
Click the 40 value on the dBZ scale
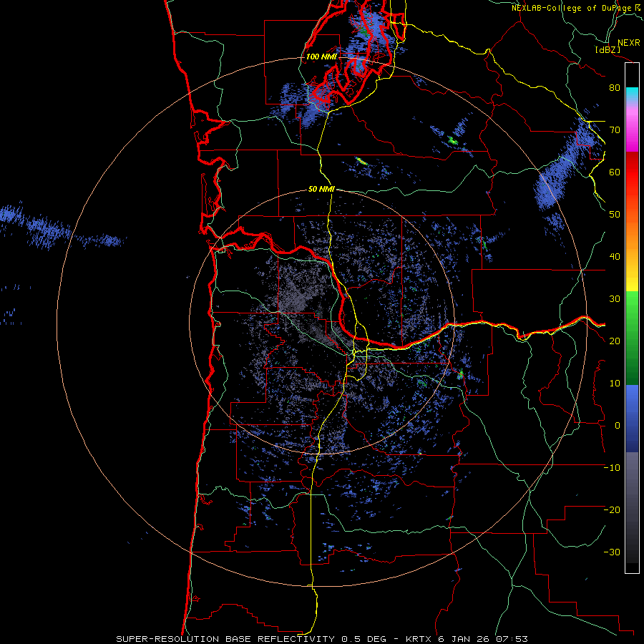tap(615, 257)
